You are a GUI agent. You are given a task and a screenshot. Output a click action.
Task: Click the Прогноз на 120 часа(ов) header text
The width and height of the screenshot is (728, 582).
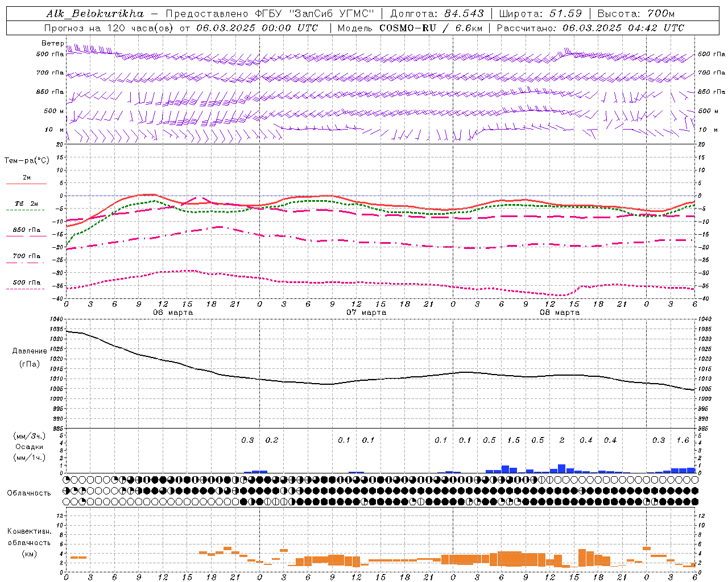click(110, 28)
